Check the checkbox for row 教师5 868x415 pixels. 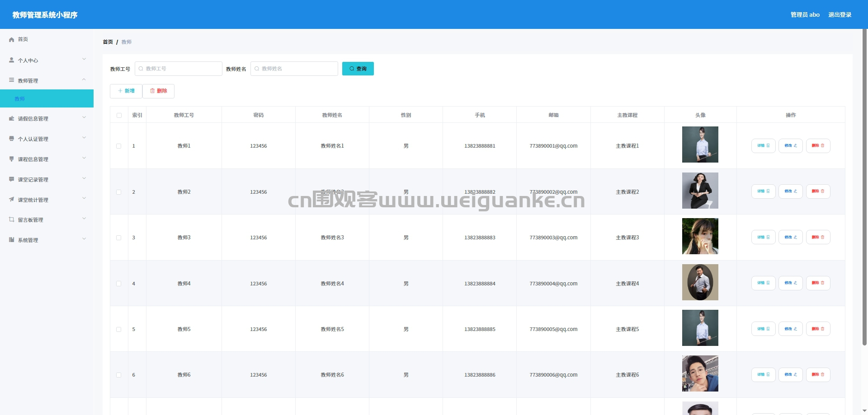coord(119,329)
